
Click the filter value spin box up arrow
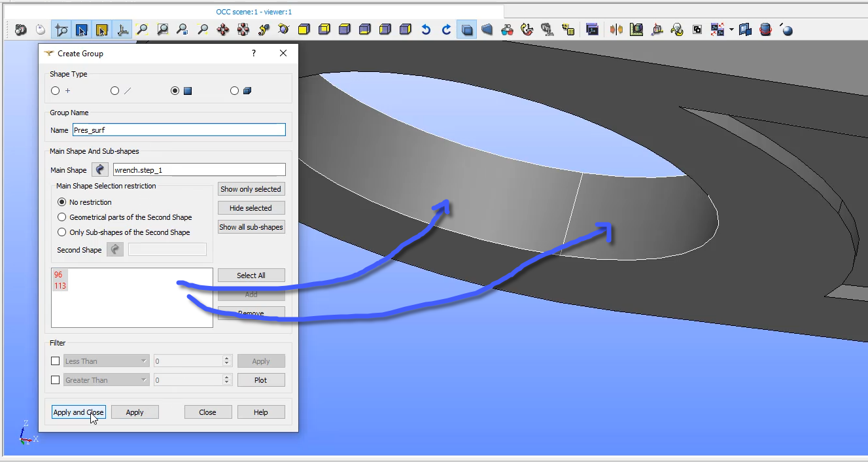pos(226,357)
